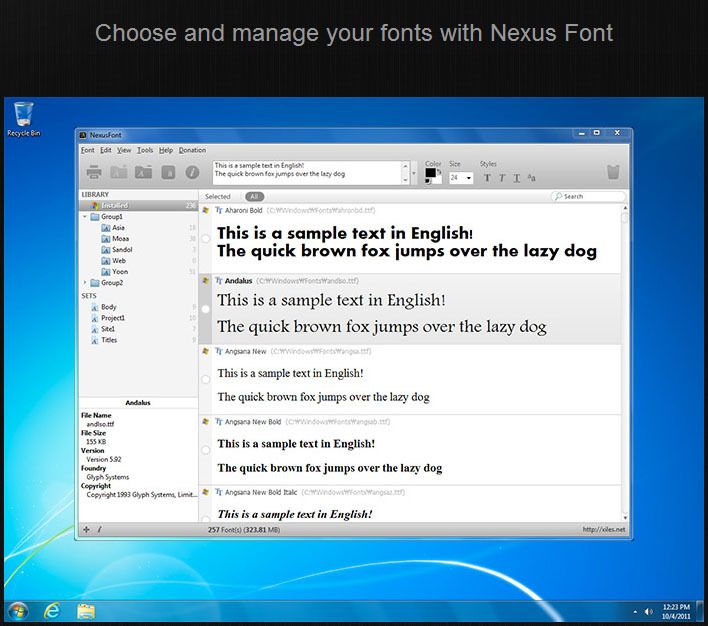Open the Donation menu

coord(192,150)
